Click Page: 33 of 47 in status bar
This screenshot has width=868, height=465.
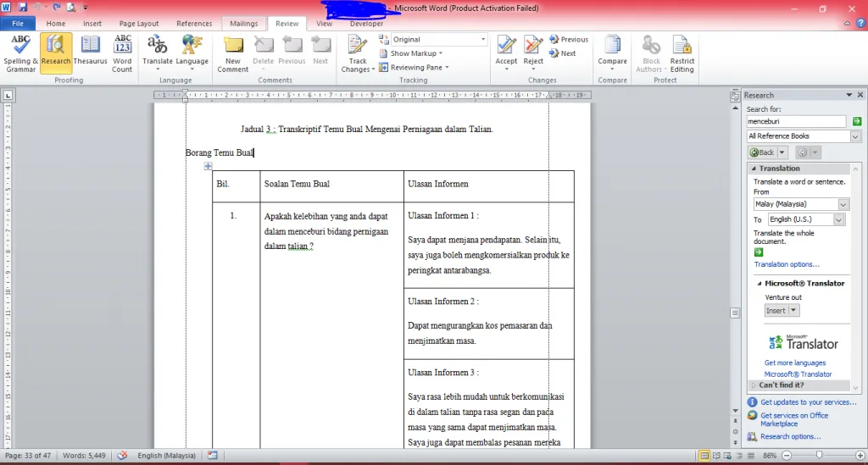click(x=28, y=456)
